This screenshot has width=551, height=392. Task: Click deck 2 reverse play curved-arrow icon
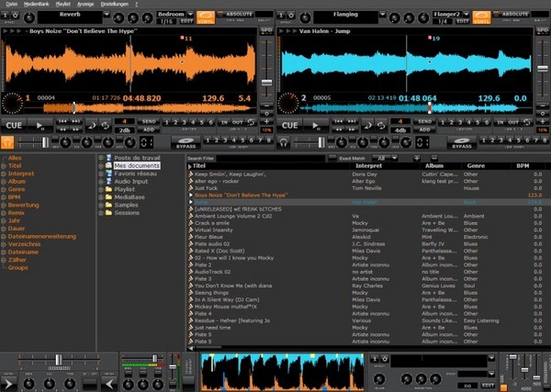pos(368,126)
